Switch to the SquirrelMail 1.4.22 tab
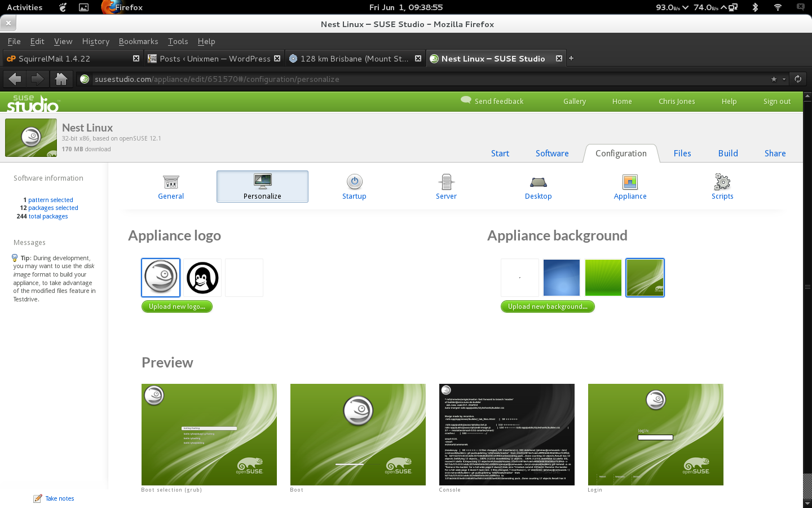The image size is (812, 508). [72, 59]
